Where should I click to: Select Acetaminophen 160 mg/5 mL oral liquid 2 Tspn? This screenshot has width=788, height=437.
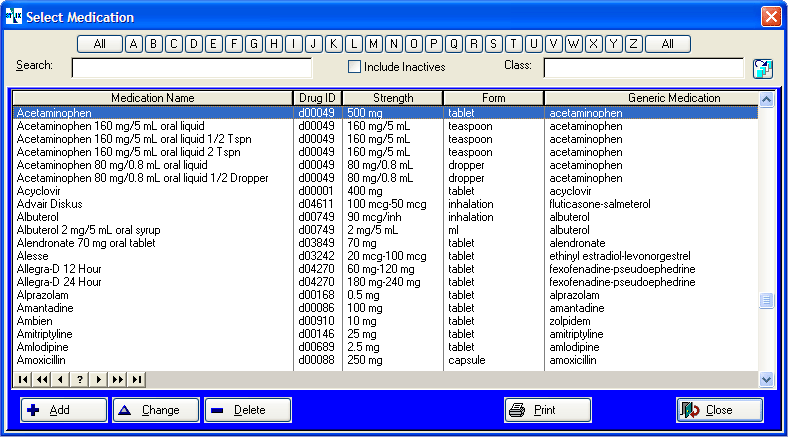pos(385,152)
